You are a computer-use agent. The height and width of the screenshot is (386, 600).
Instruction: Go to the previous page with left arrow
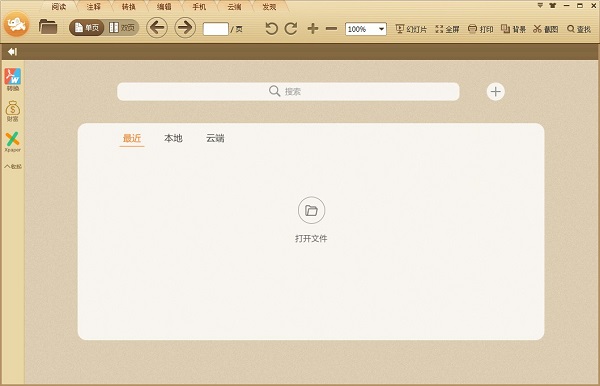point(157,28)
